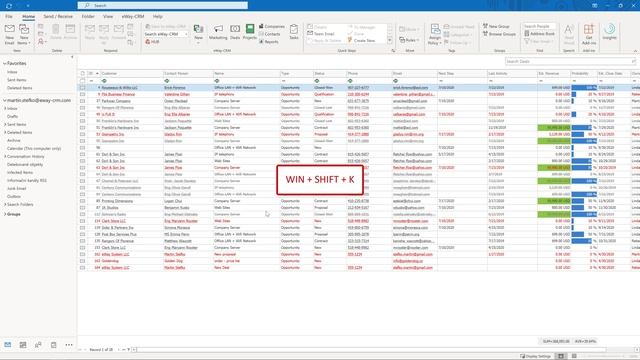
Task: Click the Browse Groups button
Action: pyautogui.click(x=499, y=34)
